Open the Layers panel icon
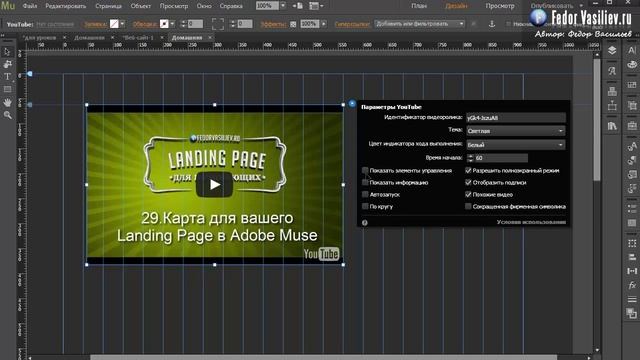640x360 pixels. pos(612,50)
